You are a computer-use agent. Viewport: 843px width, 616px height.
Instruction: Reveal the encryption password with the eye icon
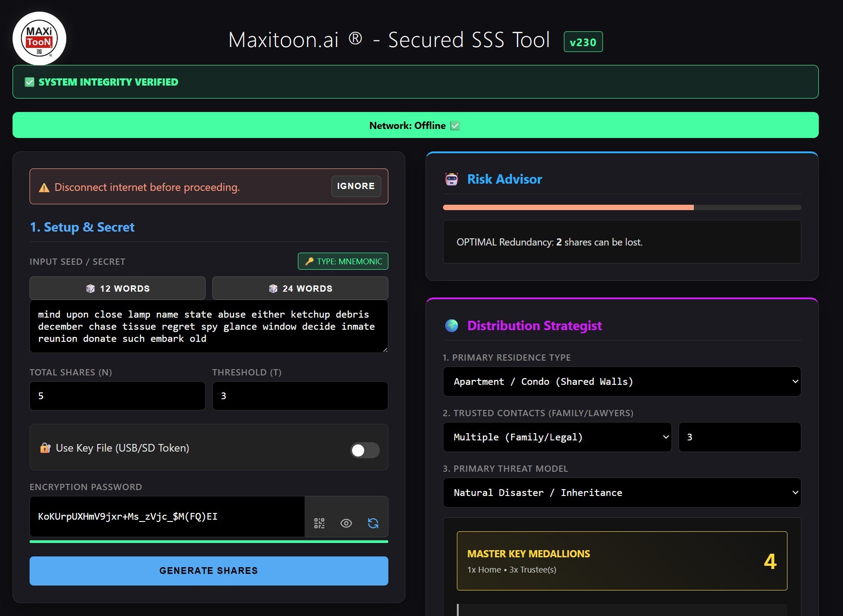click(347, 522)
